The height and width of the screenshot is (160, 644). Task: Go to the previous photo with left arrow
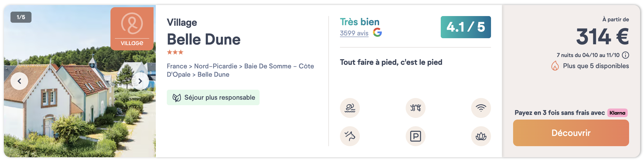tap(19, 81)
